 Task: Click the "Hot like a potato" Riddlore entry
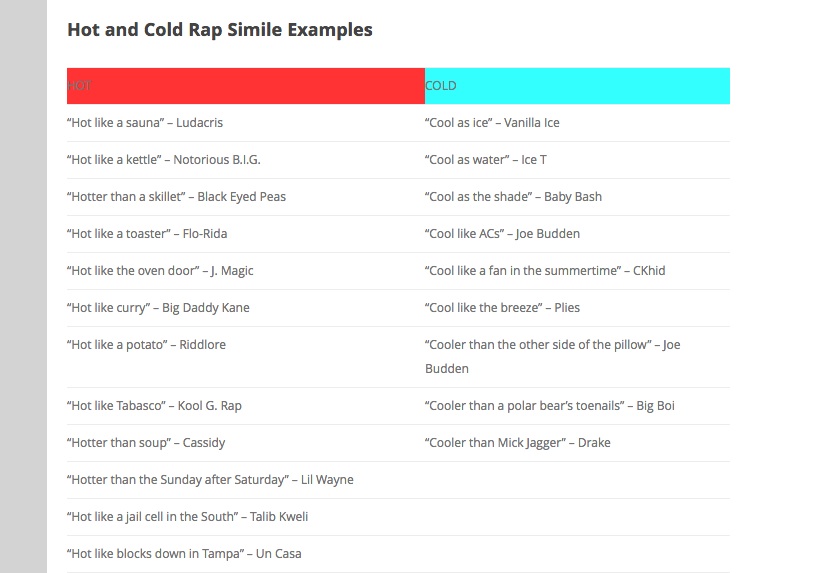[x=146, y=345]
